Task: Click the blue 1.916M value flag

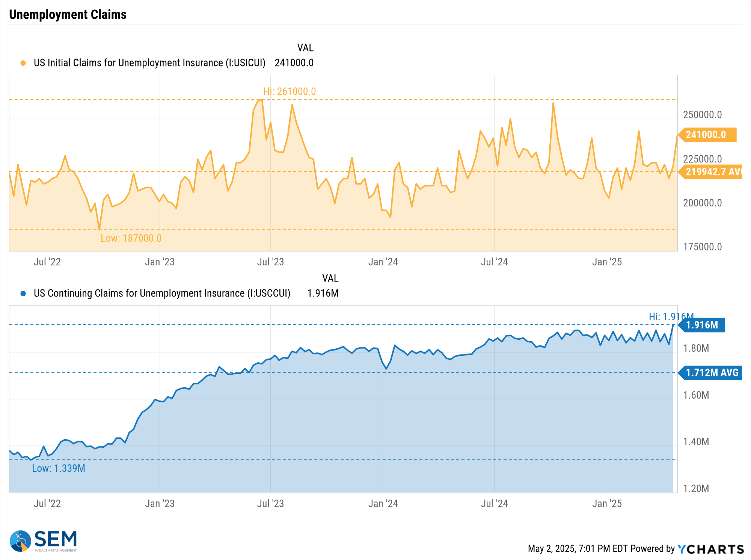Action: coord(702,325)
